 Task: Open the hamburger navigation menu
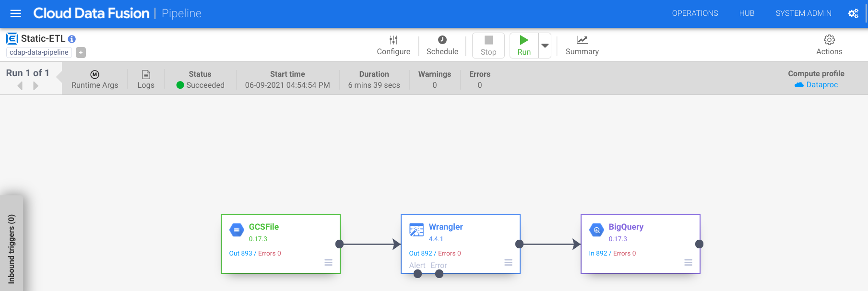coord(16,13)
